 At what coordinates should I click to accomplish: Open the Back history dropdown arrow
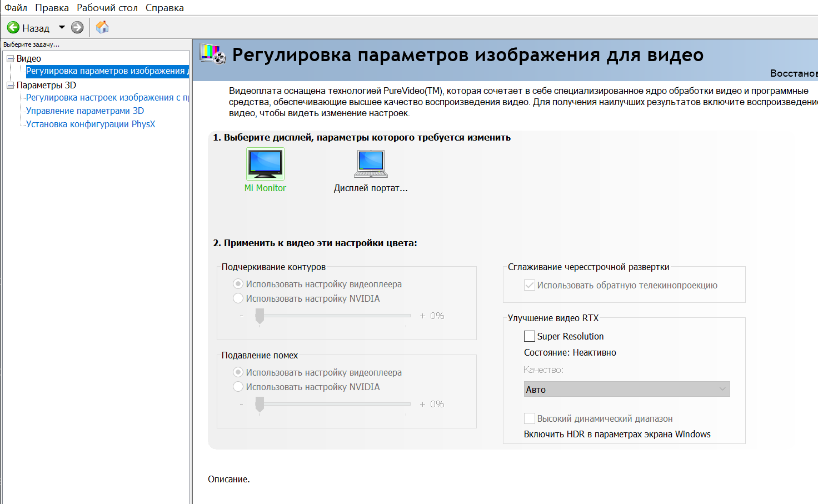click(x=62, y=27)
